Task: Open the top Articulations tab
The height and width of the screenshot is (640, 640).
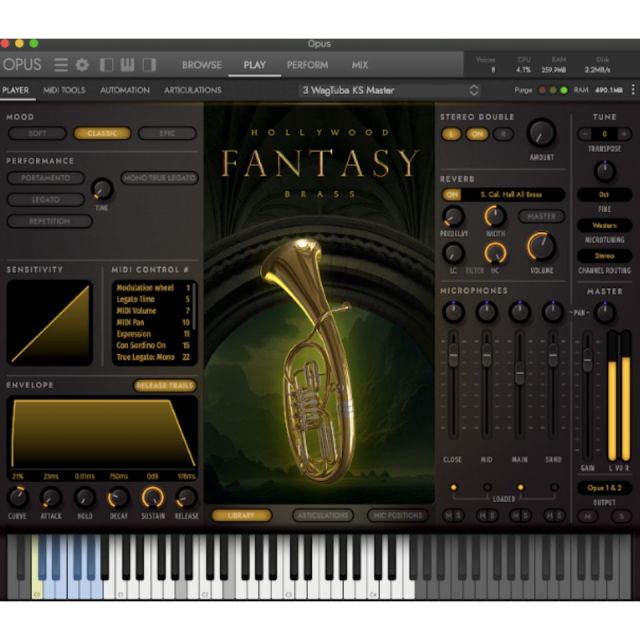Action: pyautogui.click(x=193, y=90)
